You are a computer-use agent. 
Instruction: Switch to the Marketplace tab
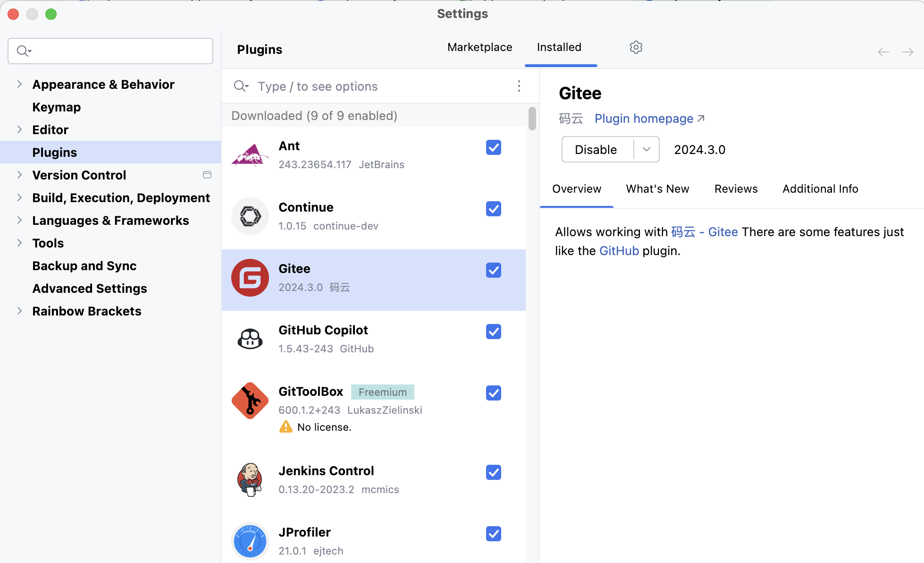(479, 47)
